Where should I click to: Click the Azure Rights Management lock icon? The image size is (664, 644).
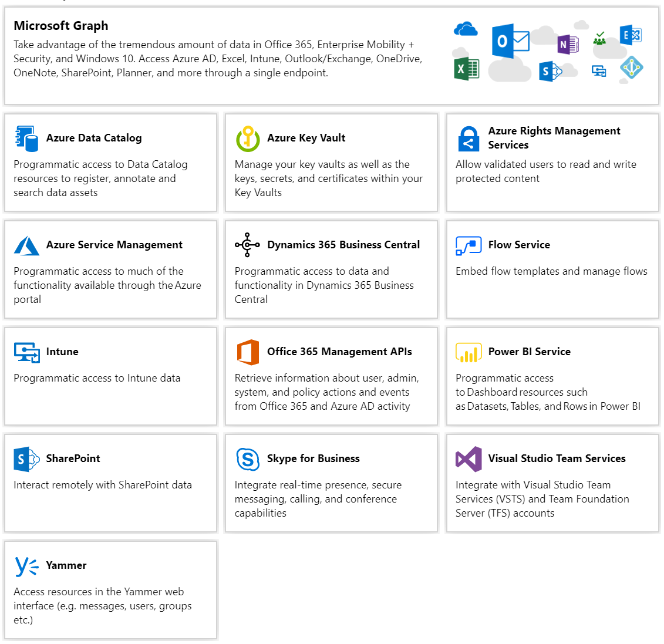[x=468, y=139]
